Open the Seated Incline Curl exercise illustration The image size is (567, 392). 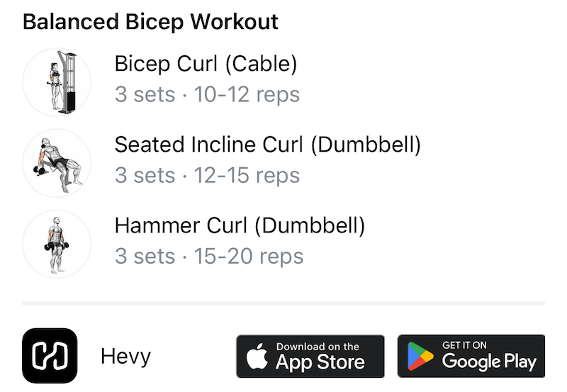pyautogui.click(x=57, y=163)
